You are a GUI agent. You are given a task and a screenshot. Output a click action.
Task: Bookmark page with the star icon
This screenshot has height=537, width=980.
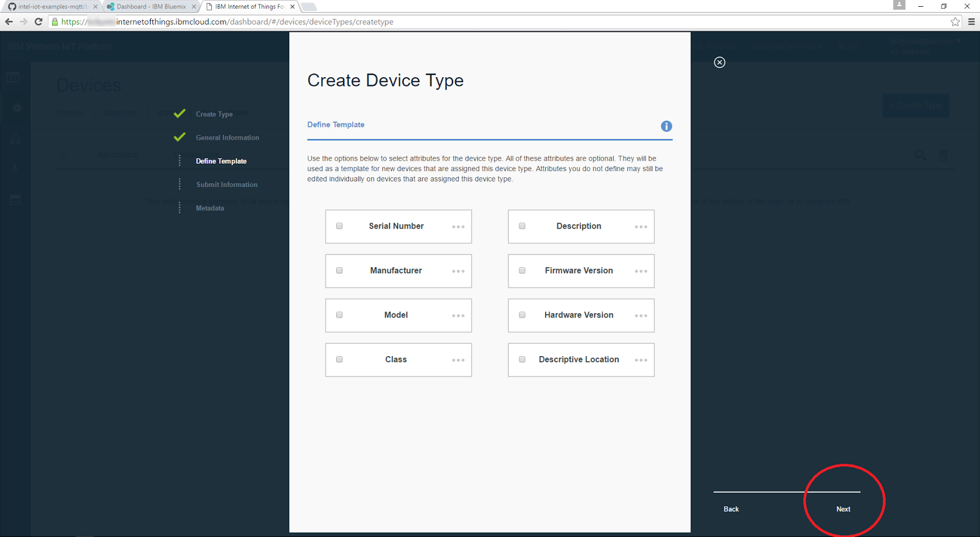point(955,21)
